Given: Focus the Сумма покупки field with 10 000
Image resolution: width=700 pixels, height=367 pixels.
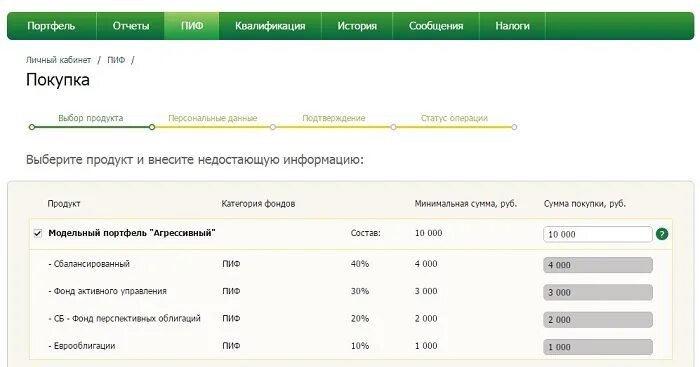Looking at the screenshot, I should 598,234.
